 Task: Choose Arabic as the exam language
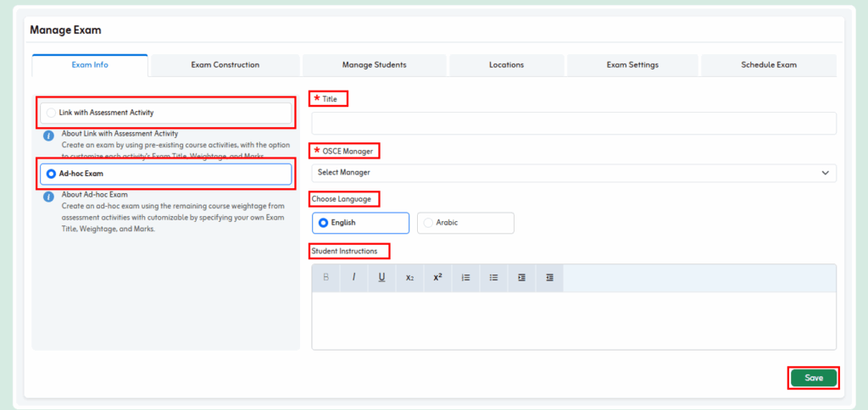pyautogui.click(x=429, y=223)
